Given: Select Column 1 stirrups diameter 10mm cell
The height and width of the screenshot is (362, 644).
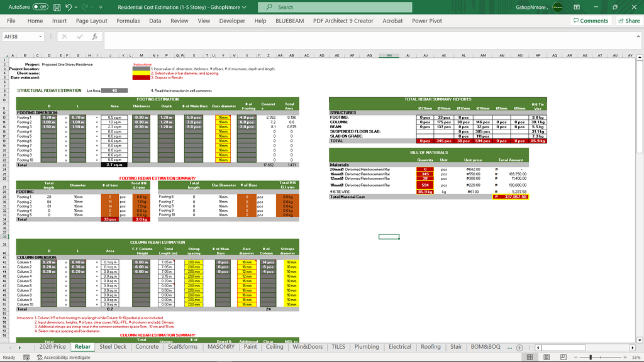Looking at the screenshot, I should click(291, 262).
